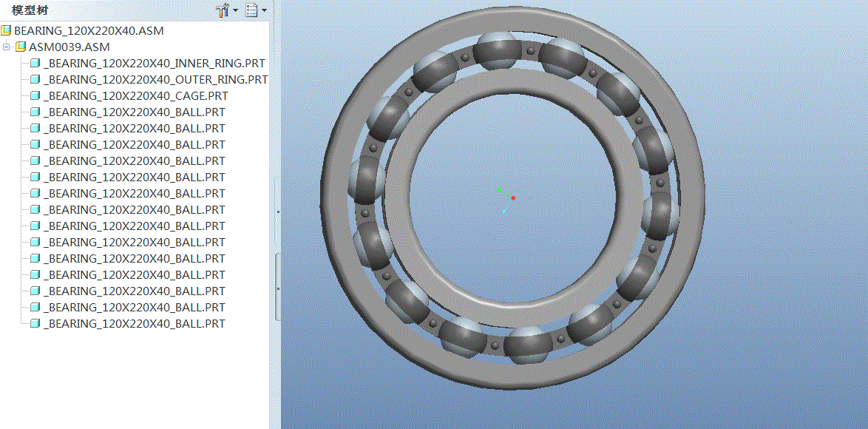This screenshot has height=429, width=868.
Task: Expand the dropdown arrow beside the Show icon
Action: pyautogui.click(x=264, y=10)
